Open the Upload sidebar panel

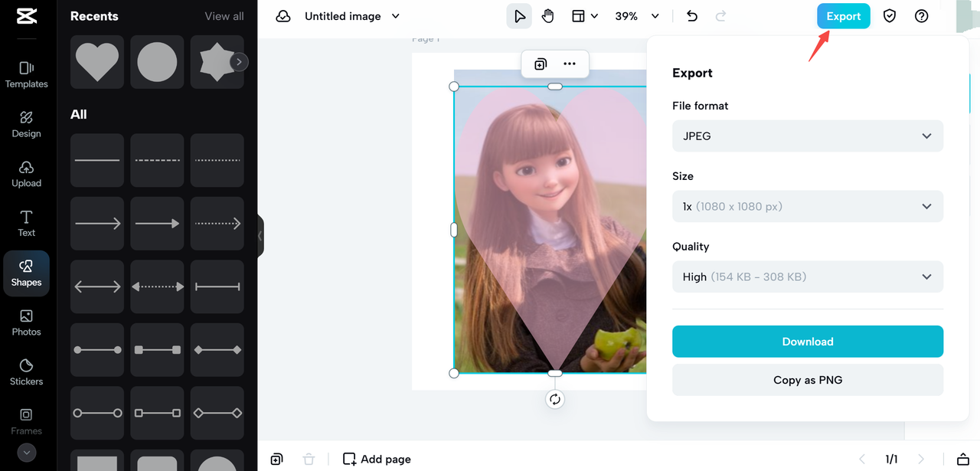tap(26, 175)
